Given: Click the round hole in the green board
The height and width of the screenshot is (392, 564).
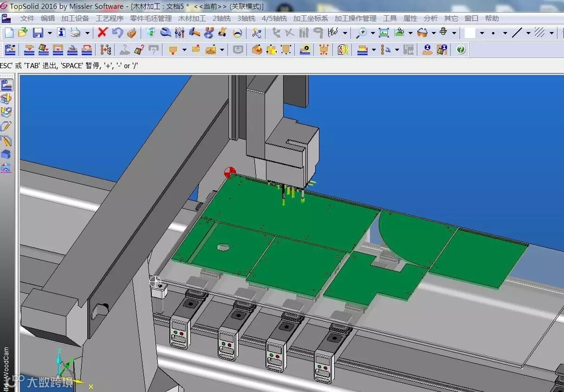Looking at the screenshot, I should click(223, 247).
